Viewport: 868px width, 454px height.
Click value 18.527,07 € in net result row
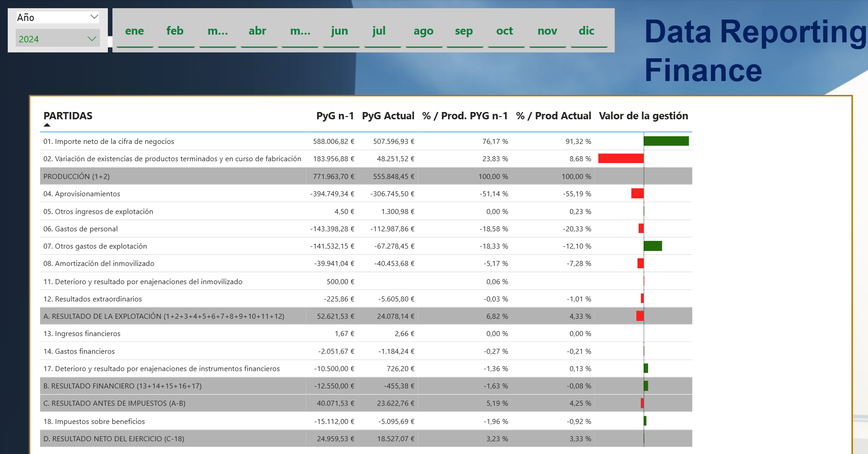tap(396, 439)
